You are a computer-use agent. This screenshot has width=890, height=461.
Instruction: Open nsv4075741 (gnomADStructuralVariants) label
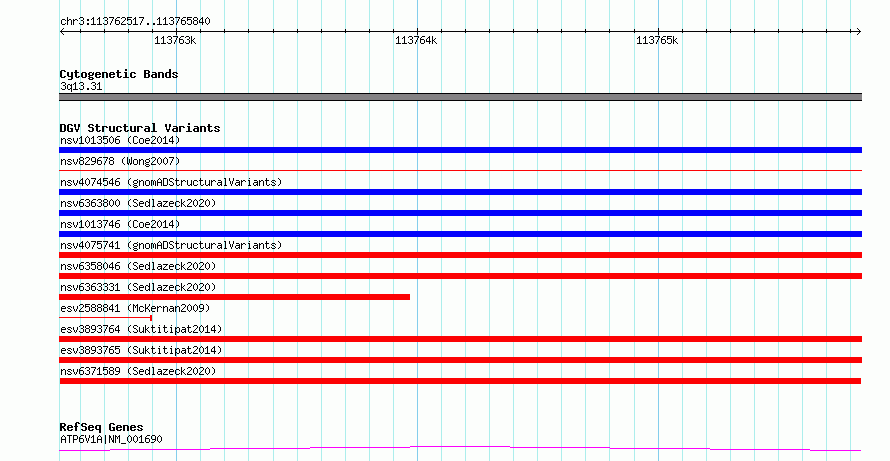pyautogui.click(x=171, y=245)
